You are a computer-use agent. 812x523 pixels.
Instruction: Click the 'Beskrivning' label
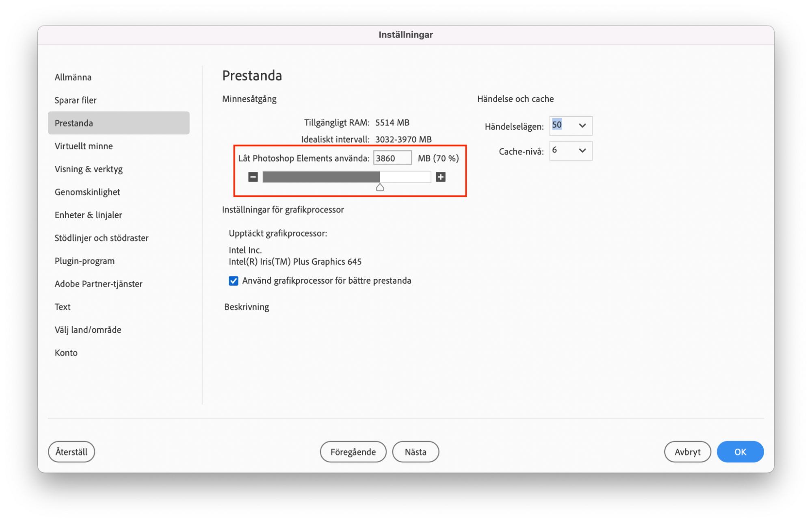(247, 307)
